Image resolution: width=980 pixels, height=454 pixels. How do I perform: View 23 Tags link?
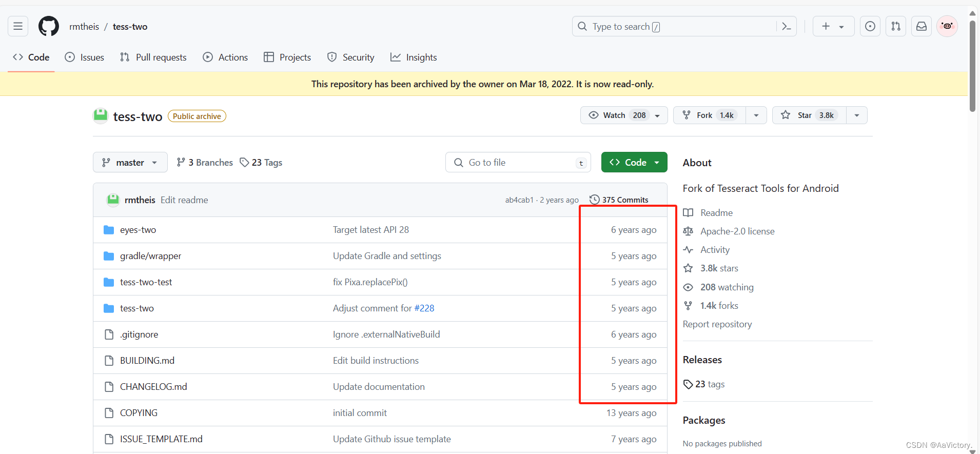[261, 163]
